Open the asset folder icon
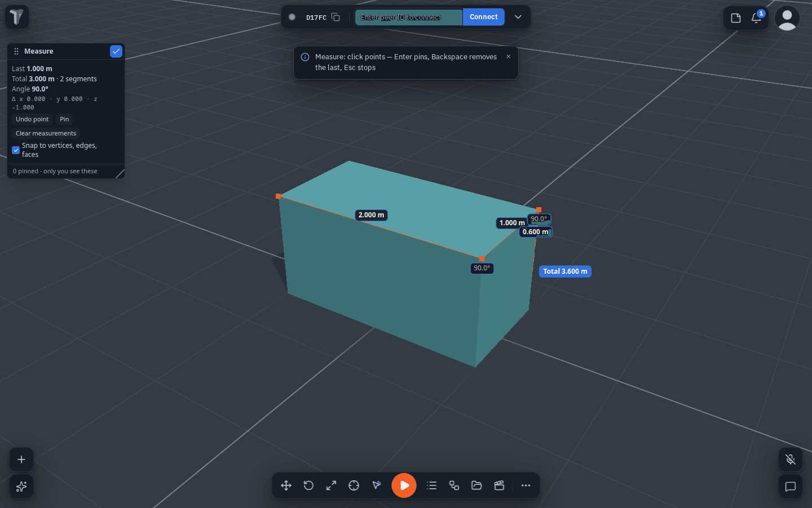Image resolution: width=812 pixels, height=508 pixels. click(476, 485)
